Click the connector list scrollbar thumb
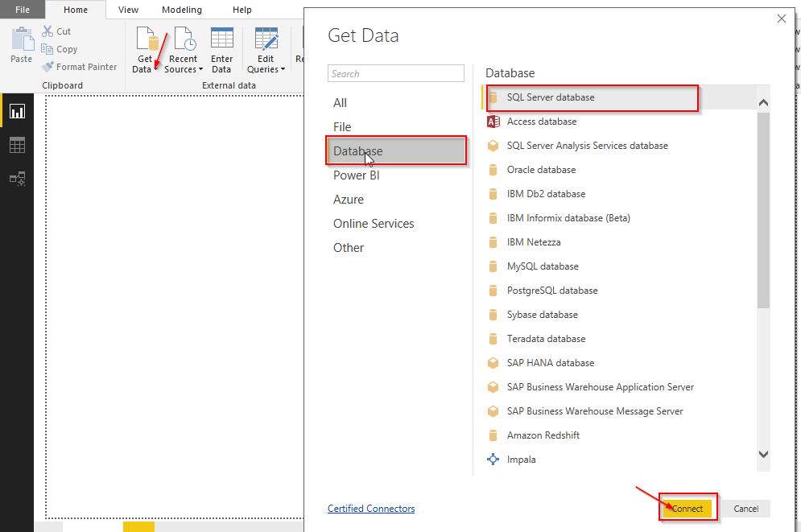 tap(763, 210)
